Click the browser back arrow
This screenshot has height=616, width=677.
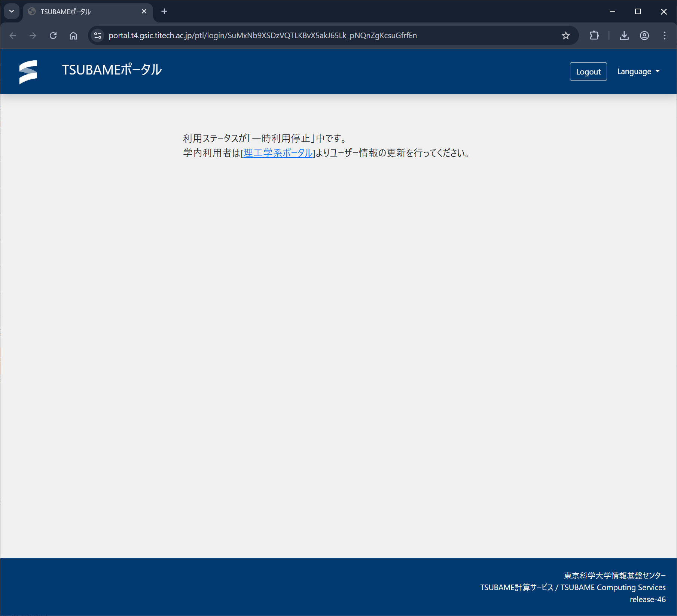click(x=13, y=36)
